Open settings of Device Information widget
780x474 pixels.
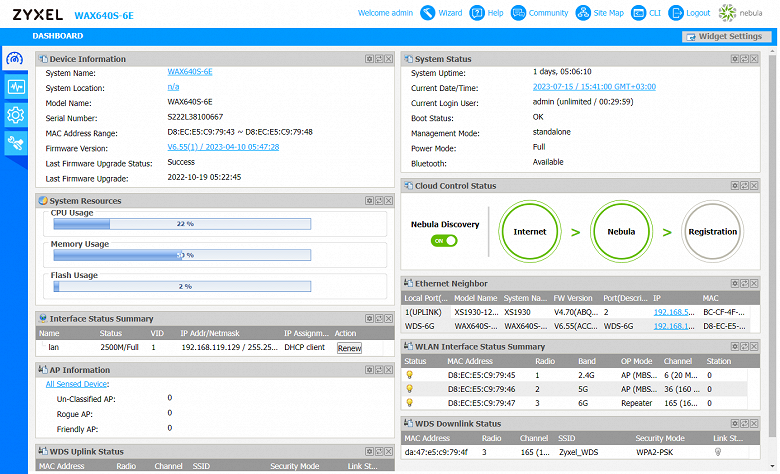369,59
